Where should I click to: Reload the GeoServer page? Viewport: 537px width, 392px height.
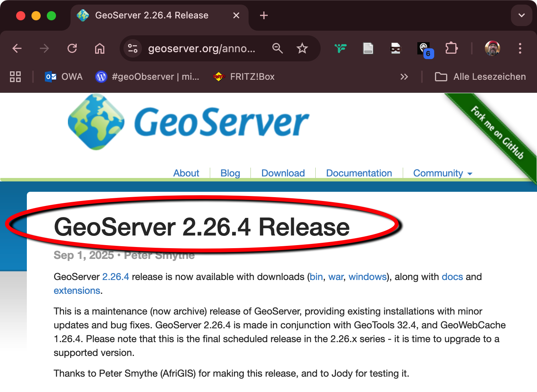click(72, 48)
